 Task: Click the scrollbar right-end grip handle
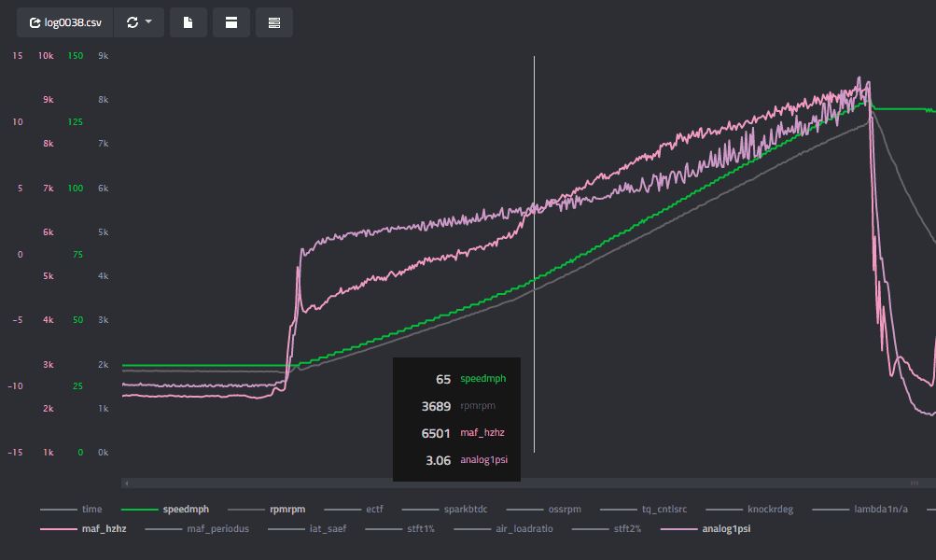914,483
